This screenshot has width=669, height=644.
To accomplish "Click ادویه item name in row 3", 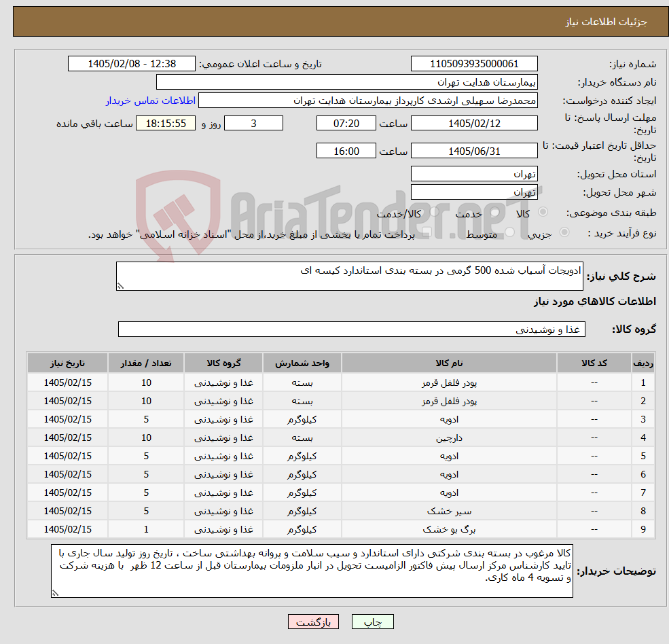I will click(x=449, y=420).
